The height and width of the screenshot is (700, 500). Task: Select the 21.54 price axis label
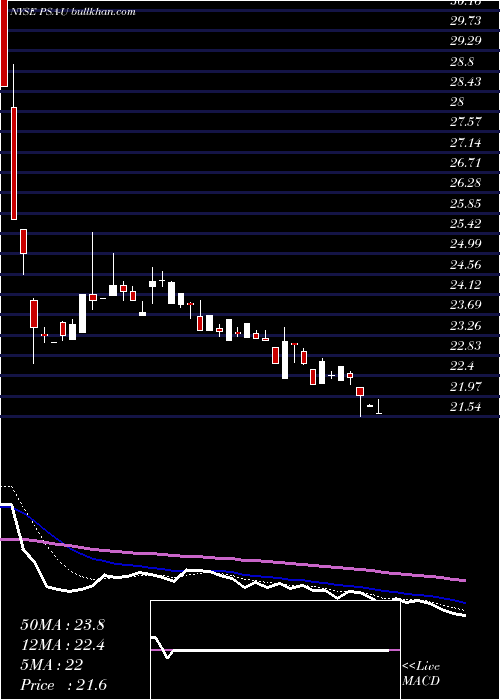pyautogui.click(x=466, y=407)
